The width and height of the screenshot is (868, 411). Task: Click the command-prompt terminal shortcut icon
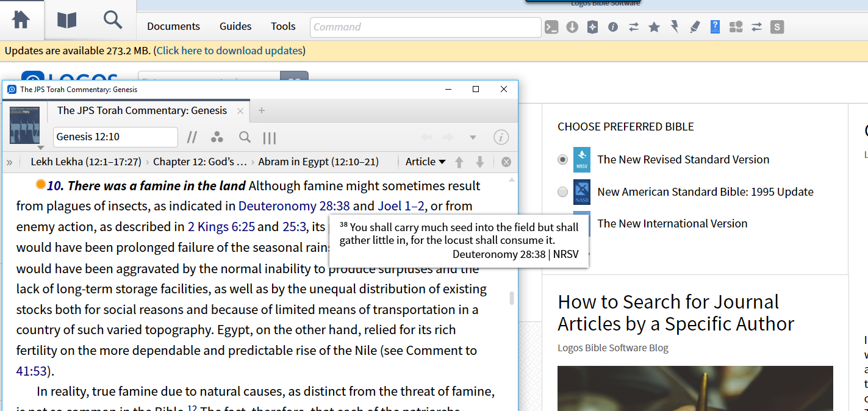(x=551, y=27)
